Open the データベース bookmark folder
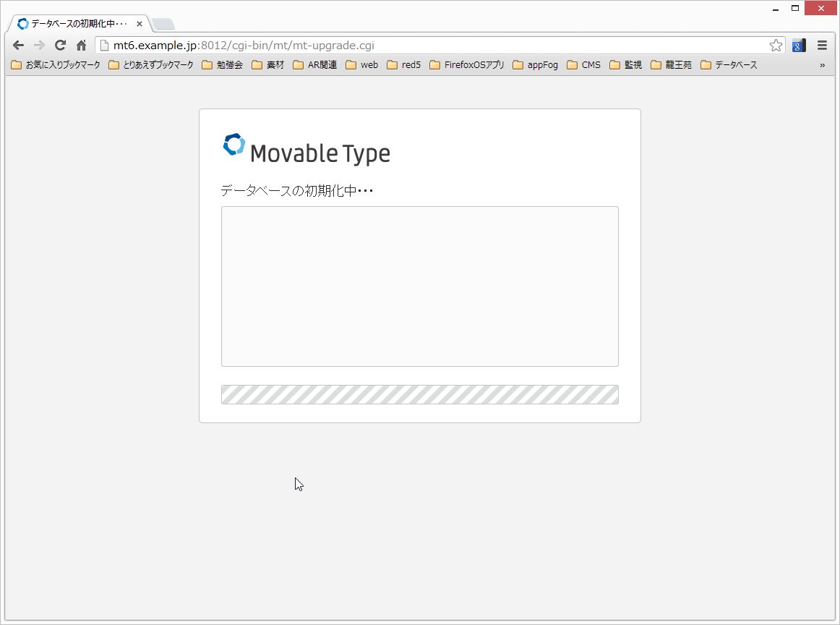The width and height of the screenshot is (840, 625). point(729,65)
